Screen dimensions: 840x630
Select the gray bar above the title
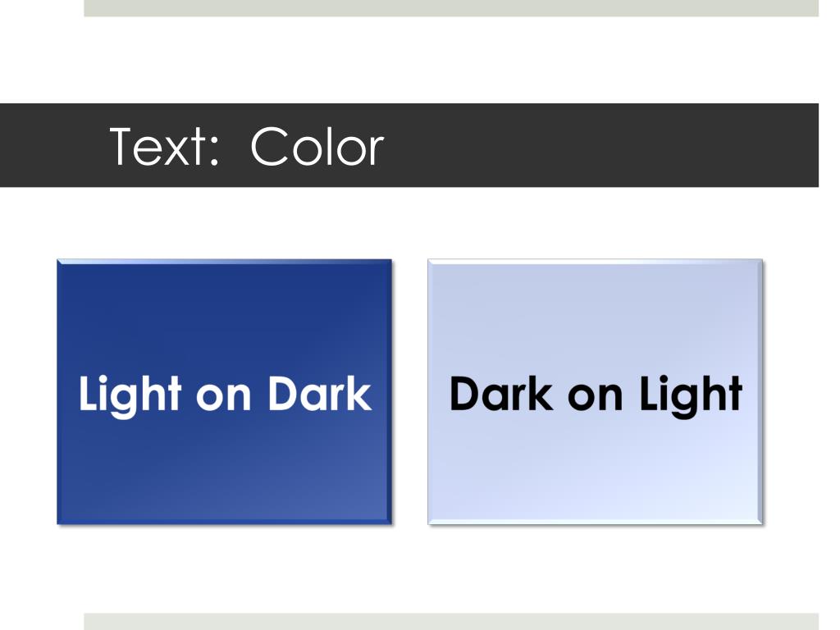click(x=451, y=8)
